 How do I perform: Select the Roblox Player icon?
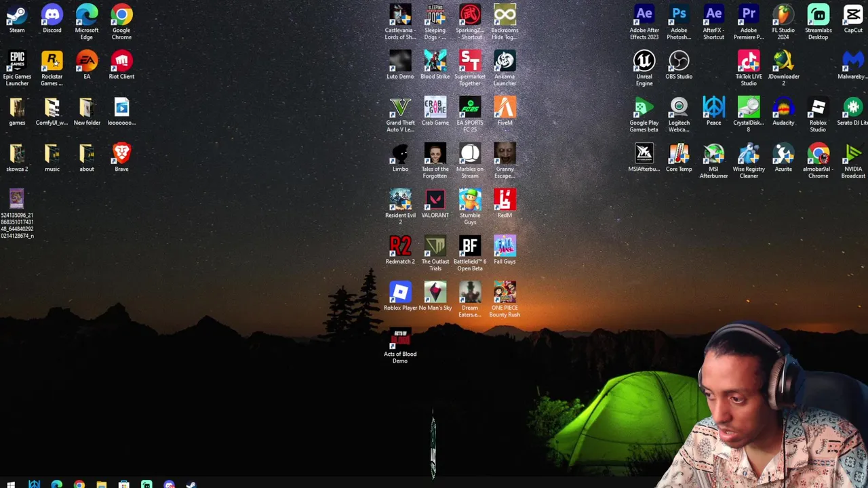point(400,293)
